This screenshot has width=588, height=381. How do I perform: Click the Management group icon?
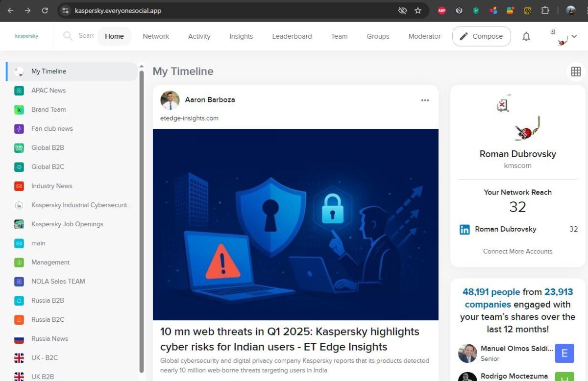(x=19, y=262)
